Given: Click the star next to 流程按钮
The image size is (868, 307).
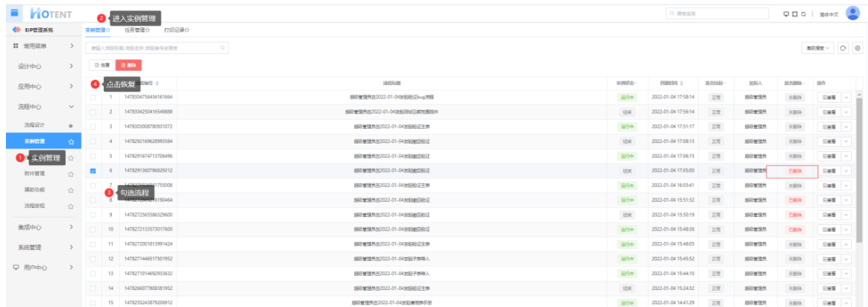Looking at the screenshot, I should (71, 206).
